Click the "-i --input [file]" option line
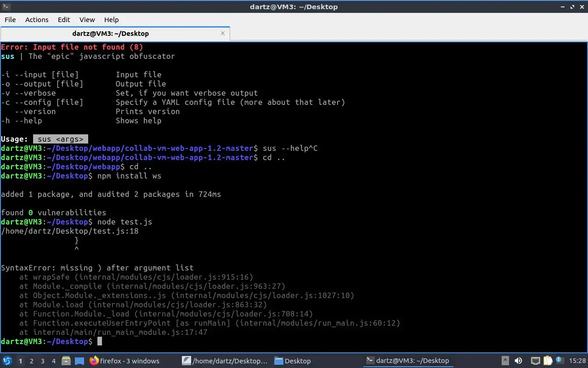Viewport: 588px width, 368px height. tap(81, 75)
